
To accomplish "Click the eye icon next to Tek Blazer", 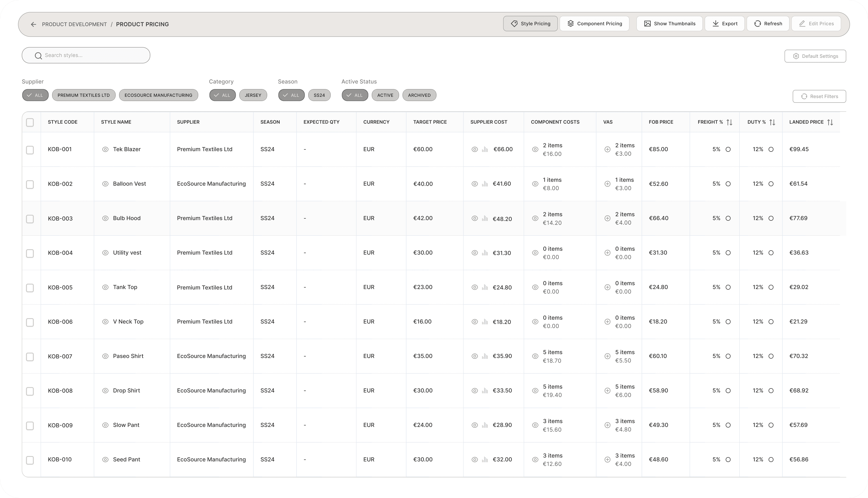I will (105, 149).
